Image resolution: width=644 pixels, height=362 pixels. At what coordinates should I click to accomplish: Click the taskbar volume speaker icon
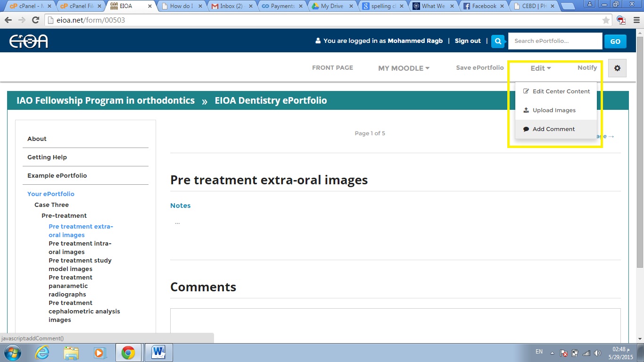pyautogui.click(x=598, y=353)
